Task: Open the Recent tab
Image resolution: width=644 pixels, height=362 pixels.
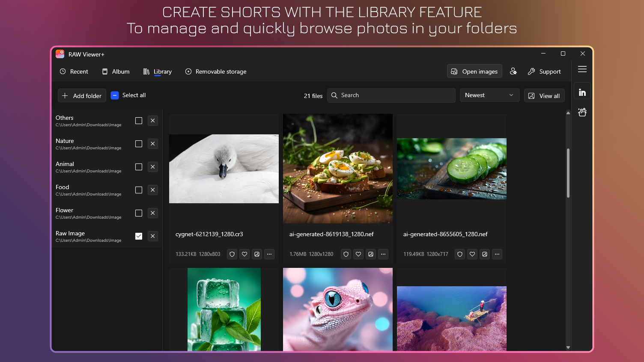Action: tap(74, 71)
